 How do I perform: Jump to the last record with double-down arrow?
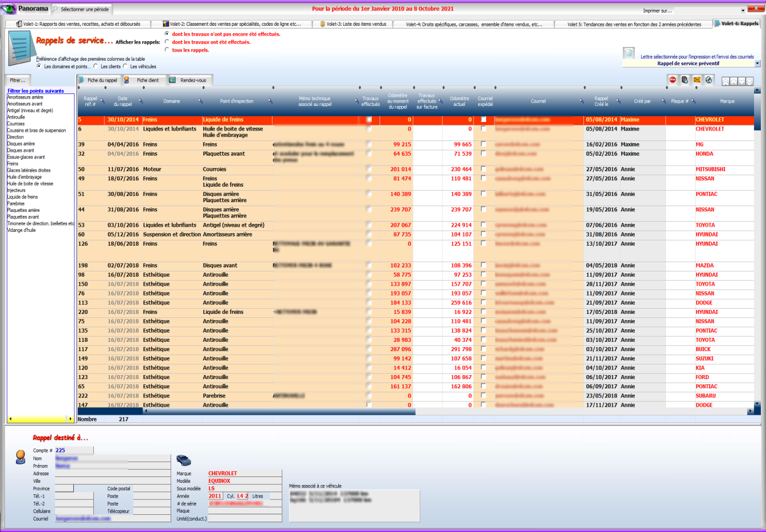click(749, 81)
